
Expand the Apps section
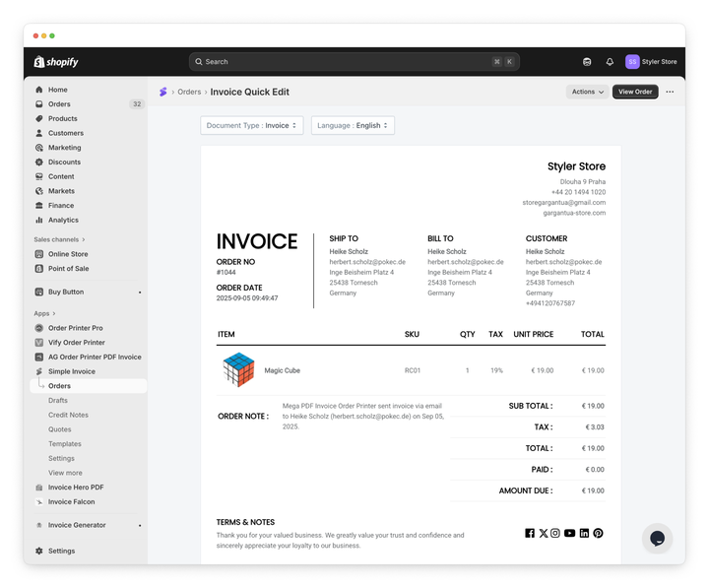[44, 313]
